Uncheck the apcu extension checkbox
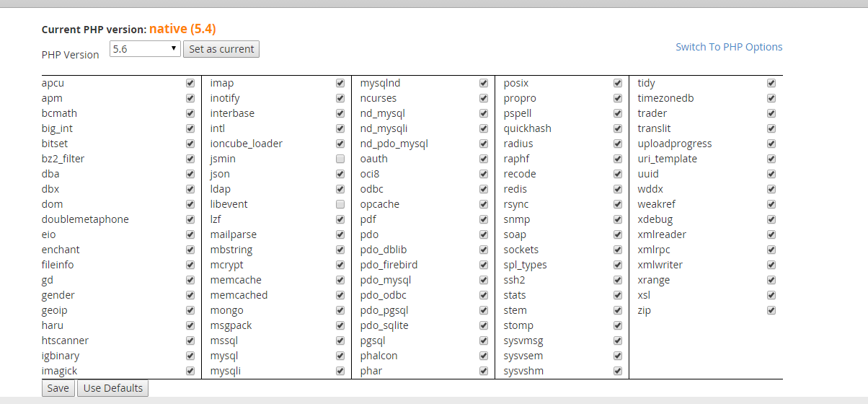 coord(190,83)
